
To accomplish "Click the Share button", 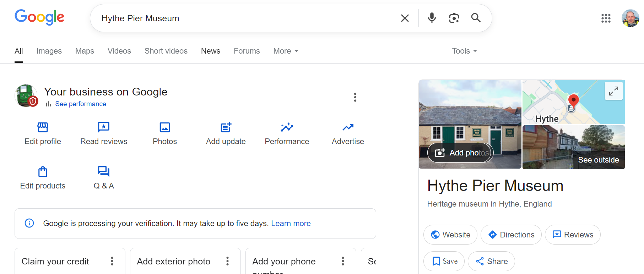I will (491, 261).
